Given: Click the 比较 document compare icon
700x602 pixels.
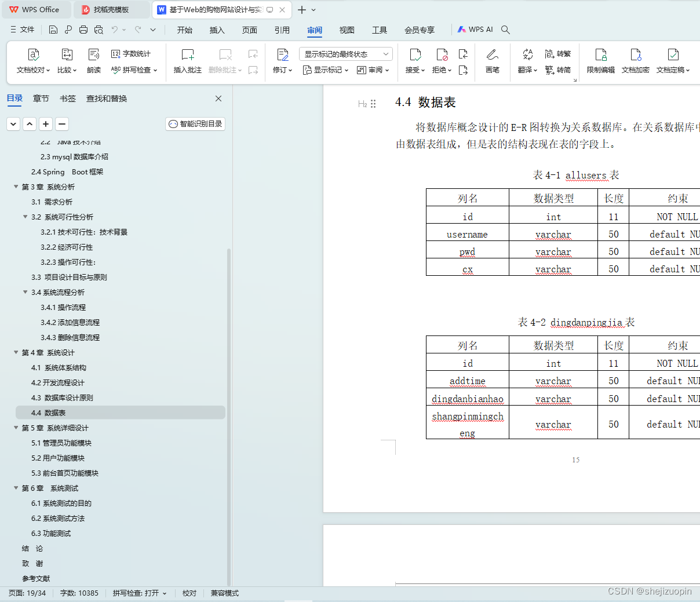Looking at the screenshot, I should [x=65, y=61].
